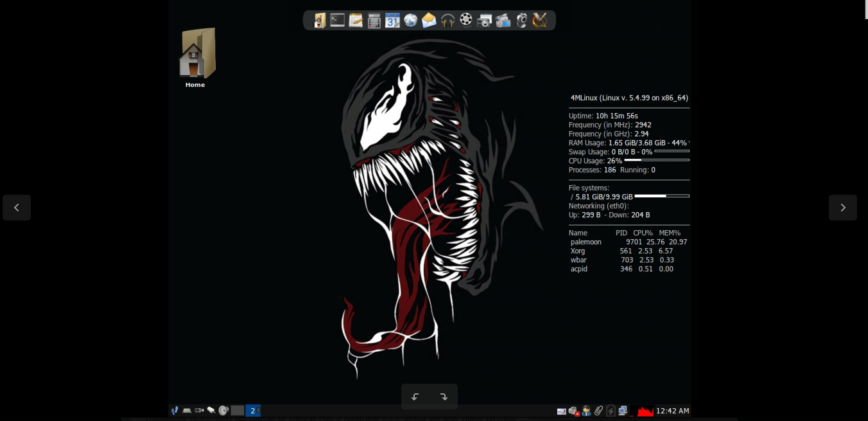
Task: Click the show-desktop tray icon in the taskbar
Action: [187, 411]
